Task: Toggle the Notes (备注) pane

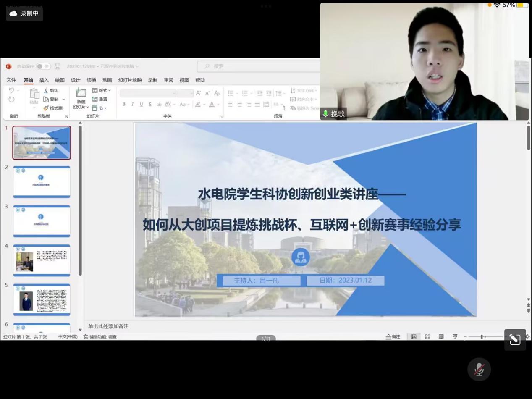Action: point(393,337)
